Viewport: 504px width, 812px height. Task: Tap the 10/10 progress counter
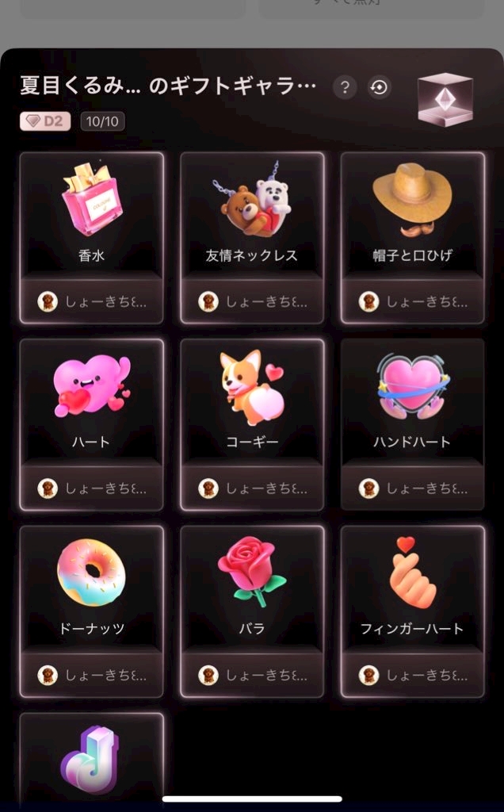(102, 121)
